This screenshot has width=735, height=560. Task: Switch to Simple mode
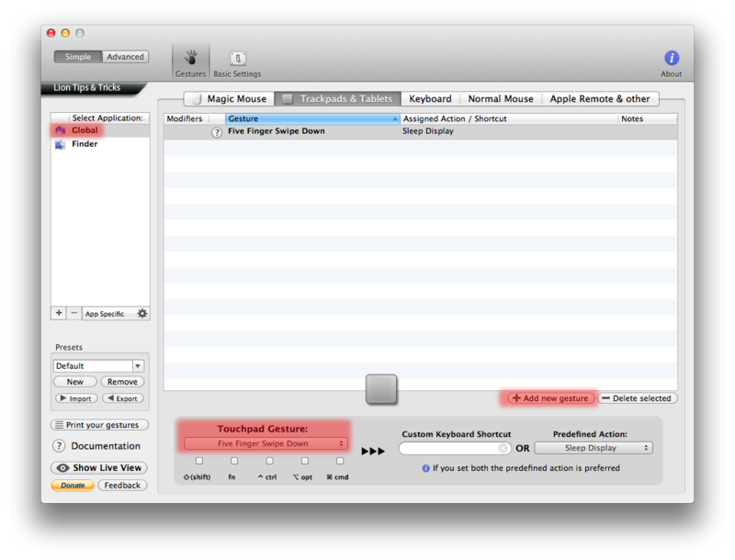tap(78, 57)
